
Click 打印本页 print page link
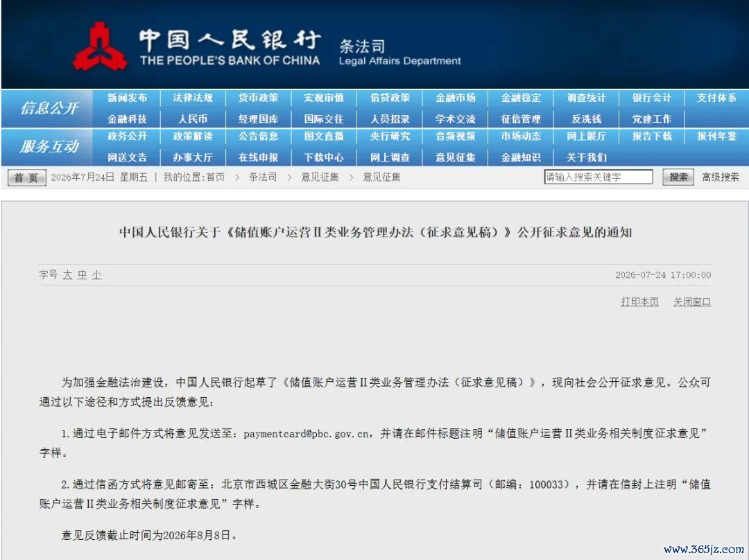639,301
